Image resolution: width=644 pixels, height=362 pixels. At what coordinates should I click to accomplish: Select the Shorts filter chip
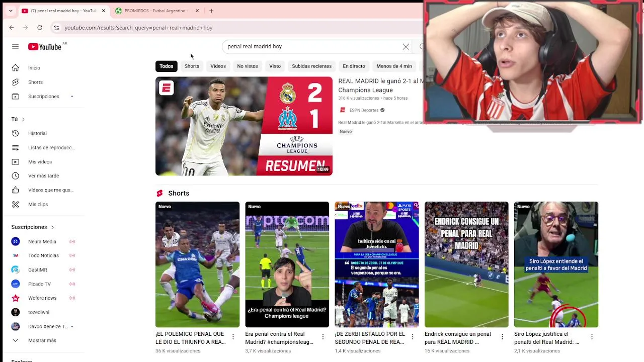click(192, 66)
